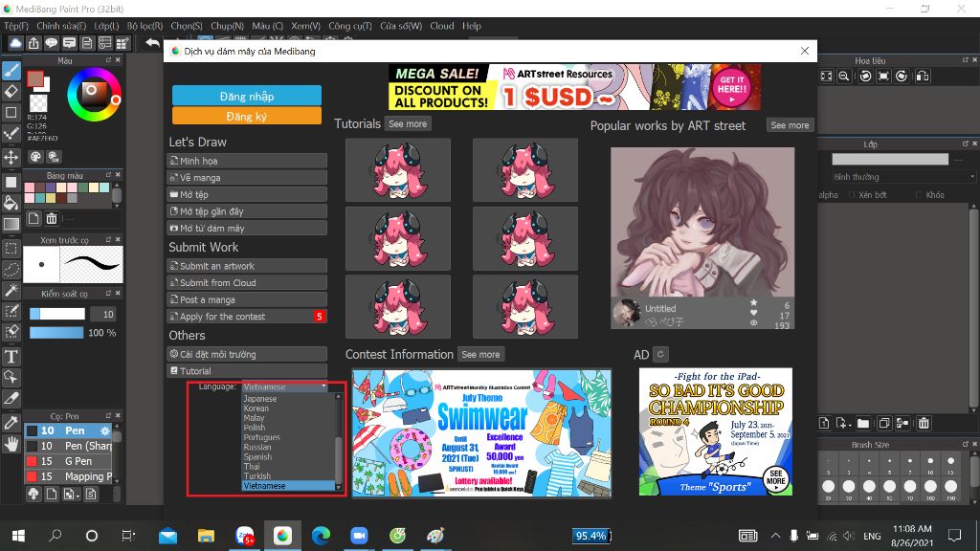The height and width of the screenshot is (551, 980).
Task: Add a layer folder in Layer panel
Action: [x=863, y=423]
